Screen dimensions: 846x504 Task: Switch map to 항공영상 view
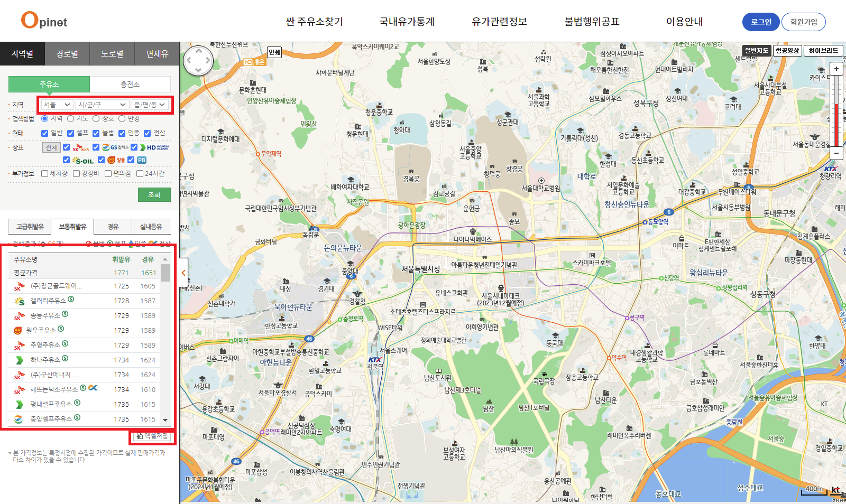(787, 51)
